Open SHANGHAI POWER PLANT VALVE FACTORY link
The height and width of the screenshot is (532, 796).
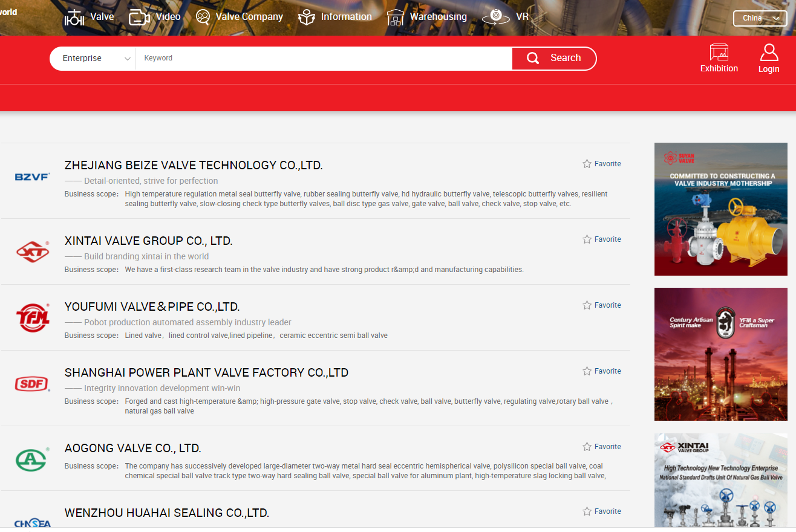(x=207, y=373)
